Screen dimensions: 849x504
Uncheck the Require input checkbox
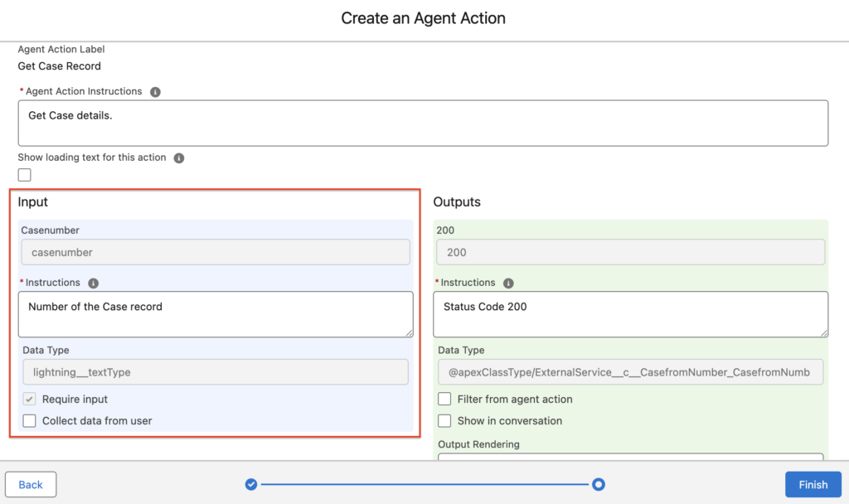click(x=28, y=399)
